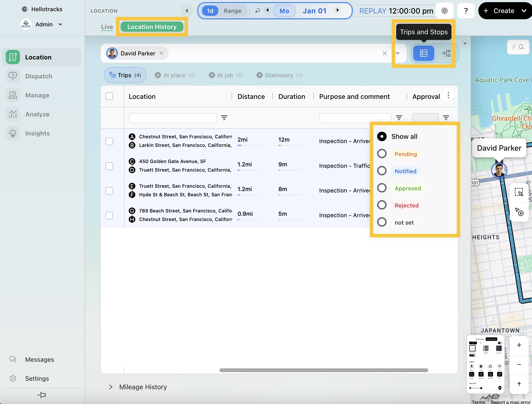The width and height of the screenshot is (532, 404).
Task: Click the AI assistant icon in header
Action: [x=444, y=11]
